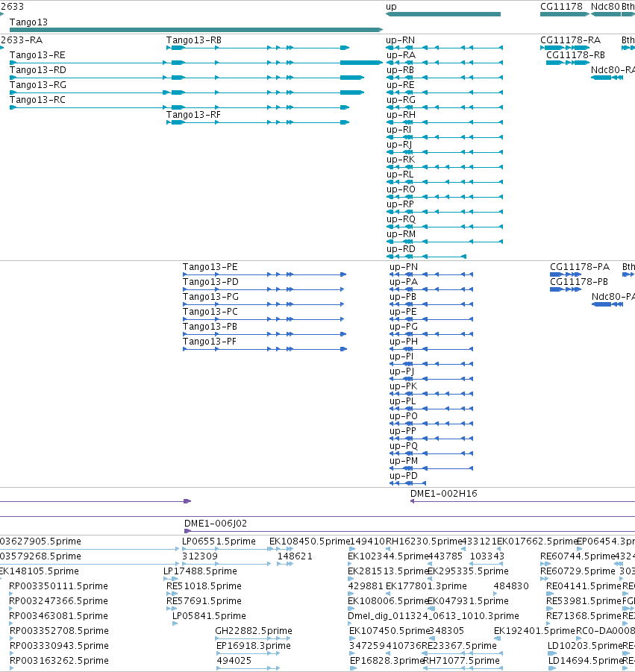Select the up-RA transcript
This screenshot has height=672, width=635.
pos(445,63)
